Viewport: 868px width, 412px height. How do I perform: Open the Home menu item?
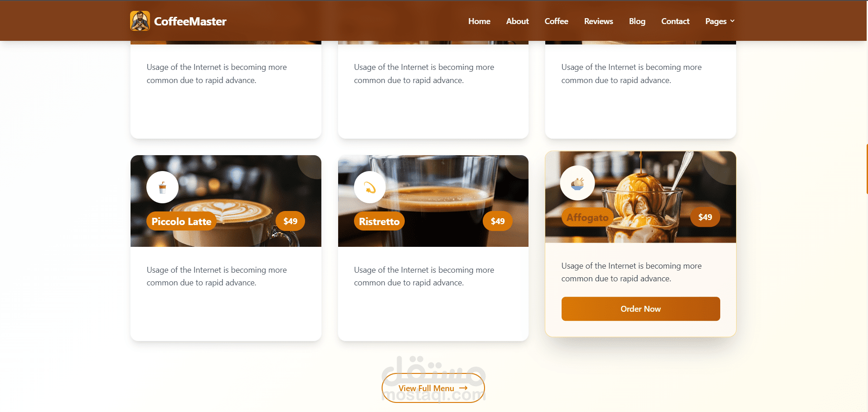[x=479, y=21]
